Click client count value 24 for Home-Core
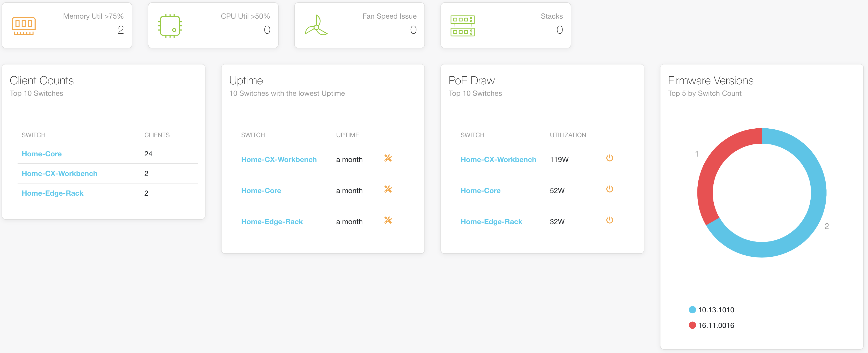 pyautogui.click(x=148, y=154)
